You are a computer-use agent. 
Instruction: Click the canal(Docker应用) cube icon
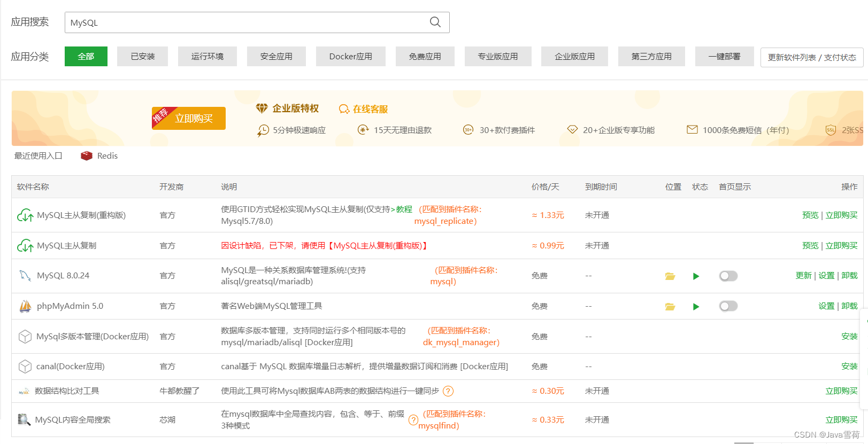pyautogui.click(x=25, y=367)
